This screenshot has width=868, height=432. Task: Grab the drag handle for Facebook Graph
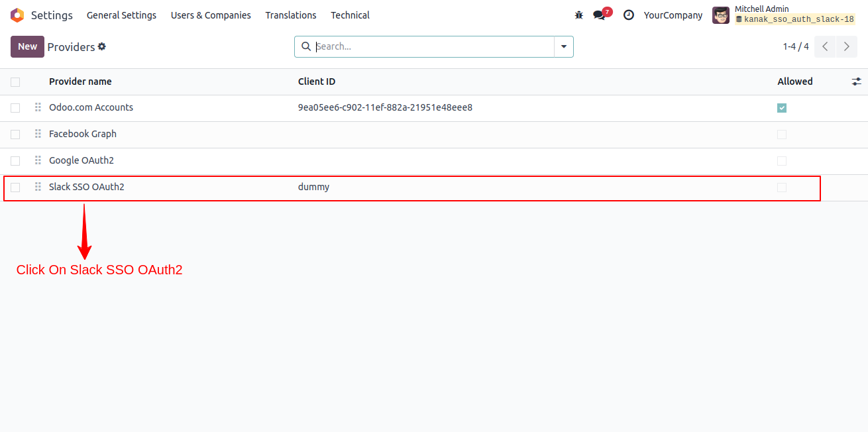pos(38,134)
